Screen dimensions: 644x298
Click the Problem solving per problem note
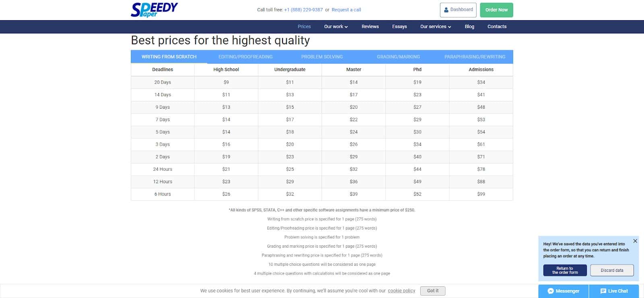click(322, 237)
